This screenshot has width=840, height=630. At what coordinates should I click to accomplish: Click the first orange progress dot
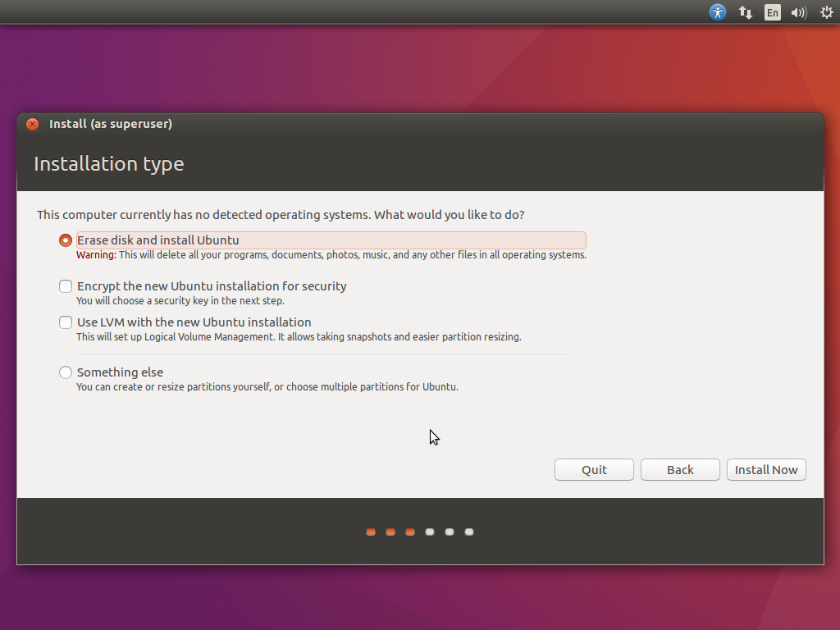(x=371, y=532)
